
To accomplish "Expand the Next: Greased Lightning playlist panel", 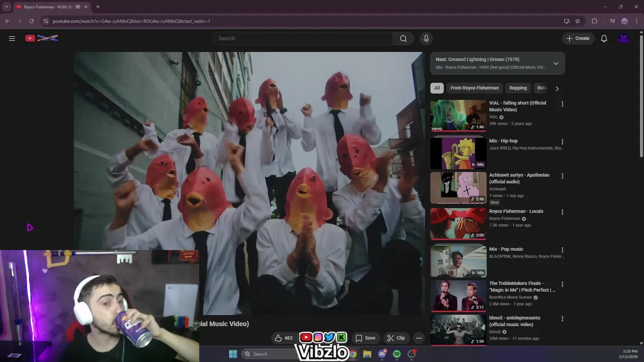I will tap(556, 63).
